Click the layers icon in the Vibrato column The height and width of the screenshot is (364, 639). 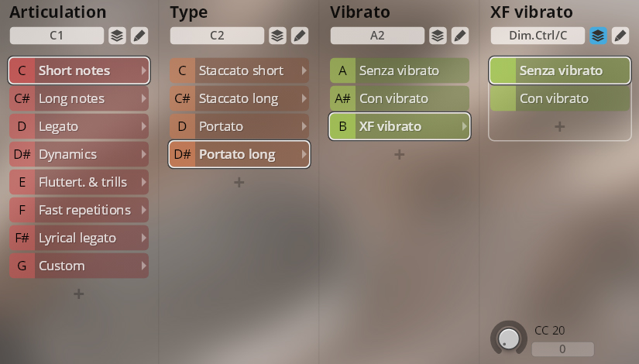(x=437, y=36)
